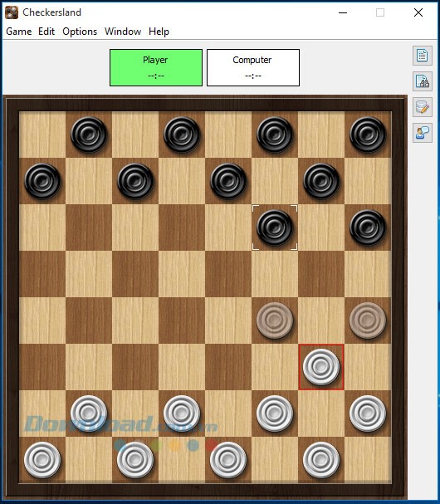Click the document notation icon in sidebar
440x504 pixels.
(423, 56)
